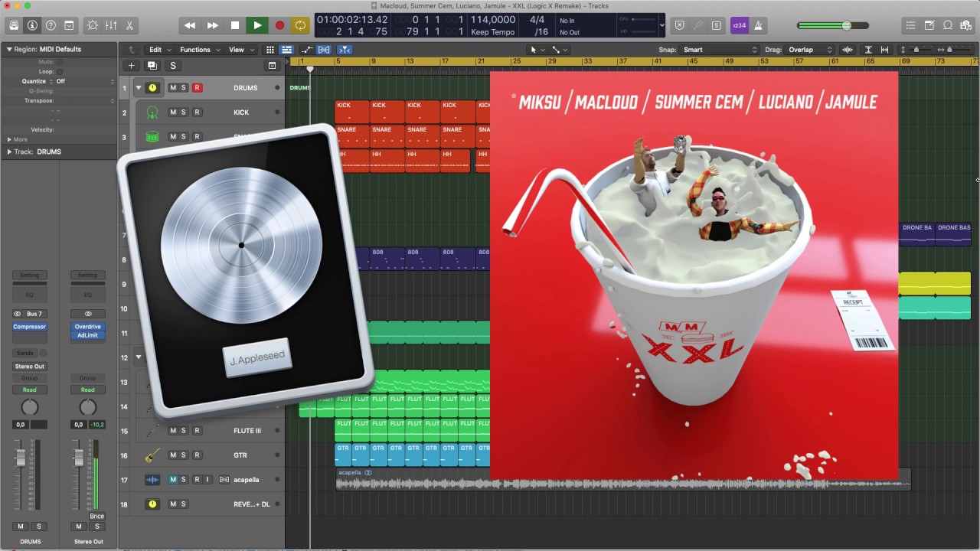The image size is (980, 551).
Task: Unmute the acapella track M button
Action: (173, 480)
